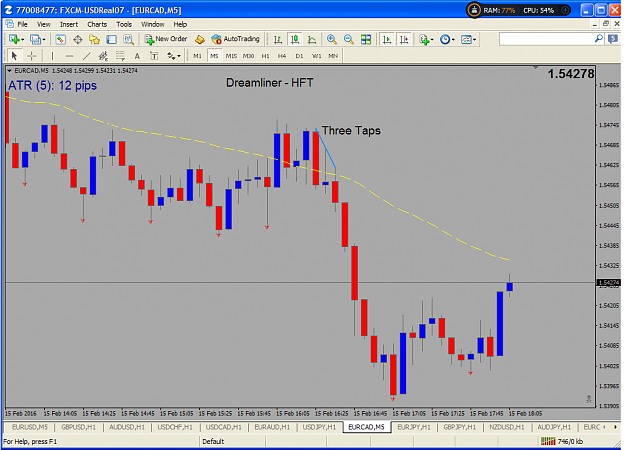Screen dimensions: 625x450
Task: Select the text 'A' tool
Action: coord(137,56)
